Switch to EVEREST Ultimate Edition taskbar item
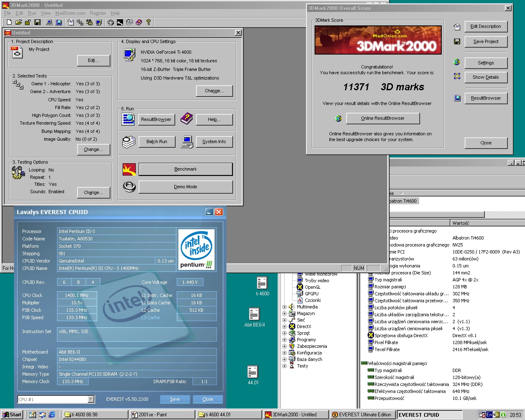The width and height of the screenshot is (525, 420). (363, 415)
